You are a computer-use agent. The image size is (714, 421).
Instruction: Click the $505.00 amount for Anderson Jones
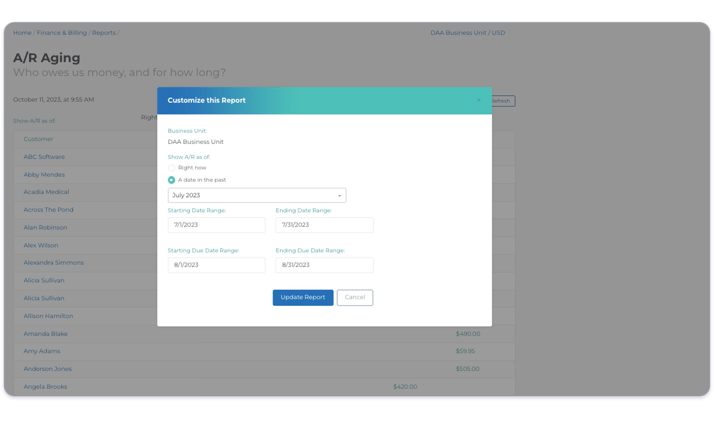click(468, 369)
